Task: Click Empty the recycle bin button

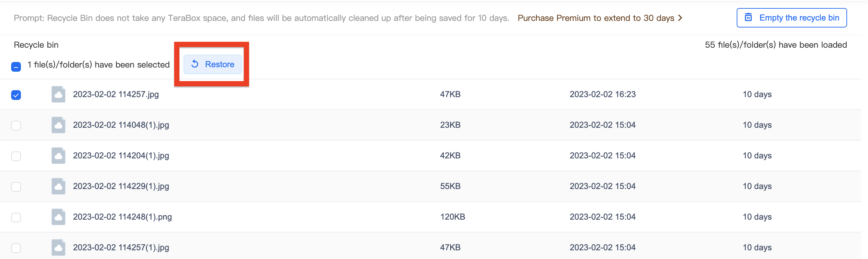Action: (792, 18)
